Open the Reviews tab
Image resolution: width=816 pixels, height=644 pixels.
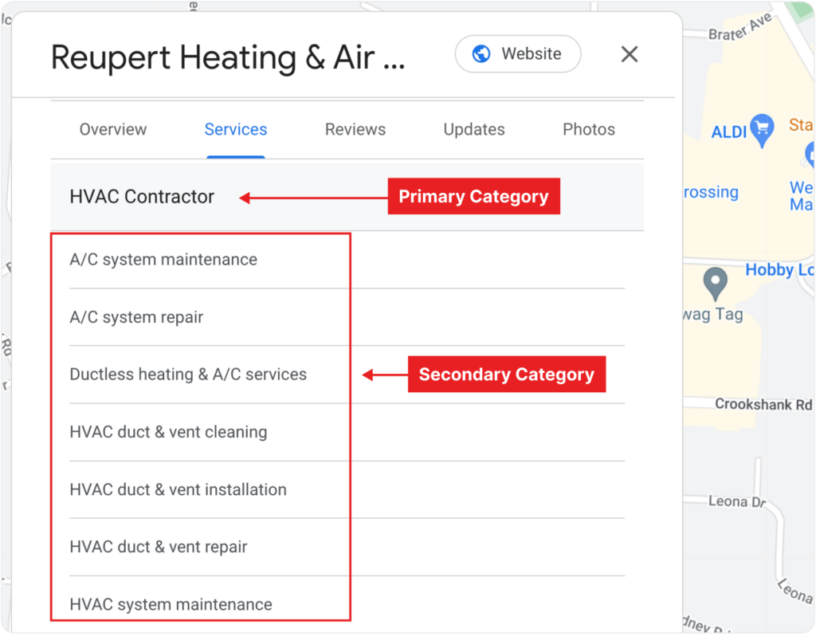(x=355, y=130)
